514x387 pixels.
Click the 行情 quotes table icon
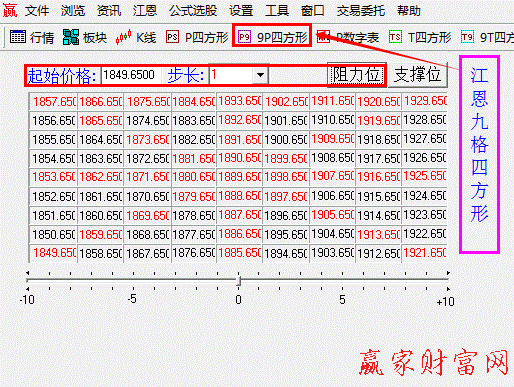pos(17,37)
